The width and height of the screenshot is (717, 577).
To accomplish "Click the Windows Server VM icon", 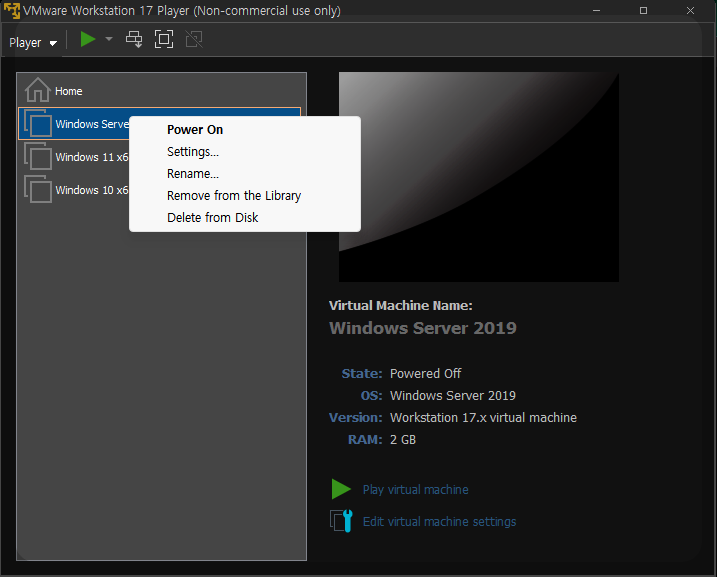I will [x=37, y=123].
